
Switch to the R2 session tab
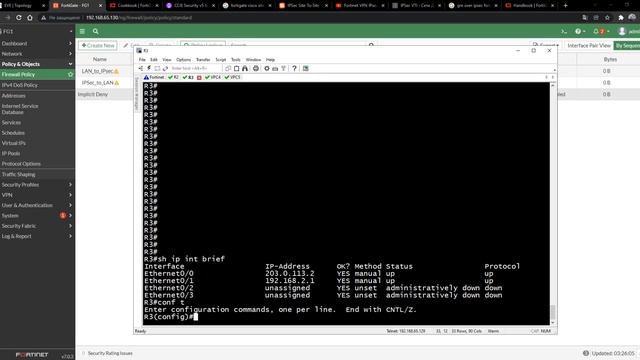[173, 77]
